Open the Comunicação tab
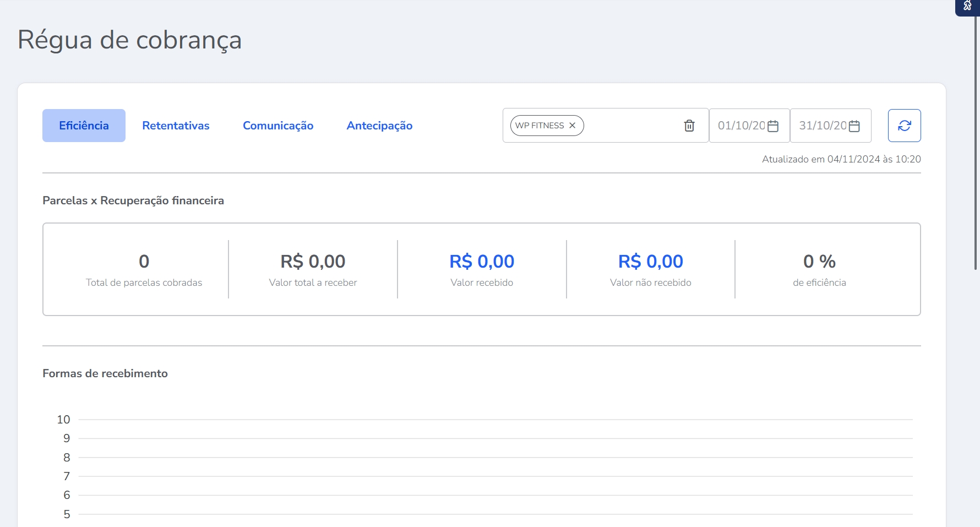 278,126
